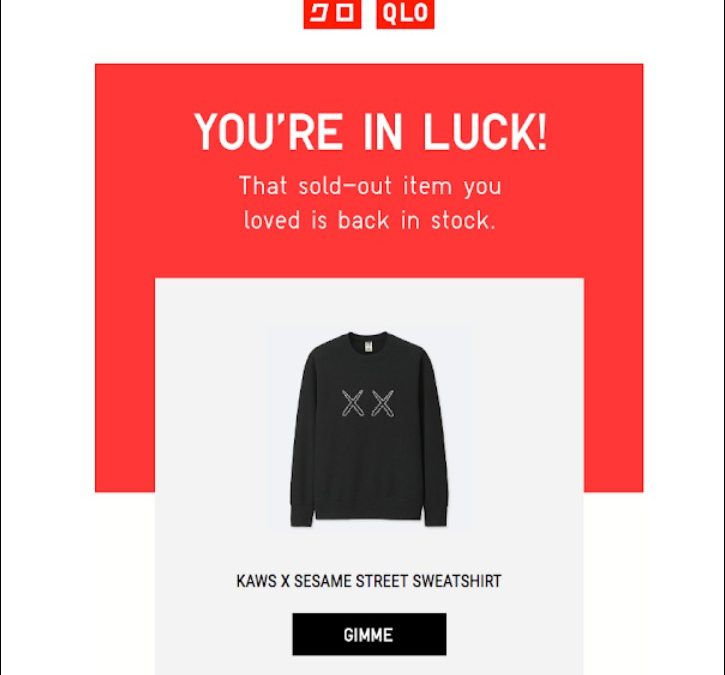Click the sweatshirt's right sleeve cuff
Screen dimensions: 725x675
coord(436,516)
